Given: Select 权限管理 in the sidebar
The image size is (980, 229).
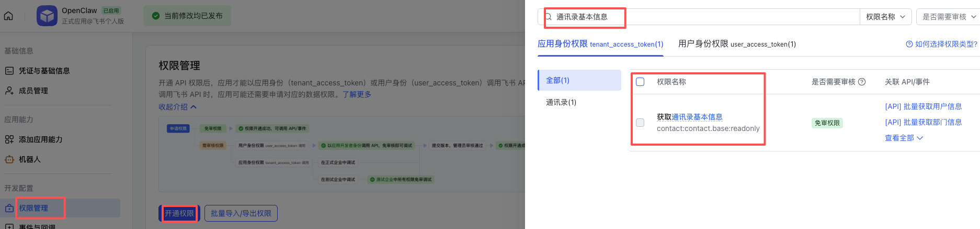Looking at the screenshot, I should [x=60, y=208].
